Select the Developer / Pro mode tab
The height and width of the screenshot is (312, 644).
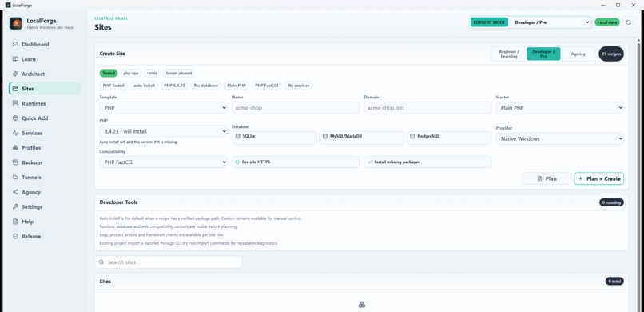tap(543, 54)
